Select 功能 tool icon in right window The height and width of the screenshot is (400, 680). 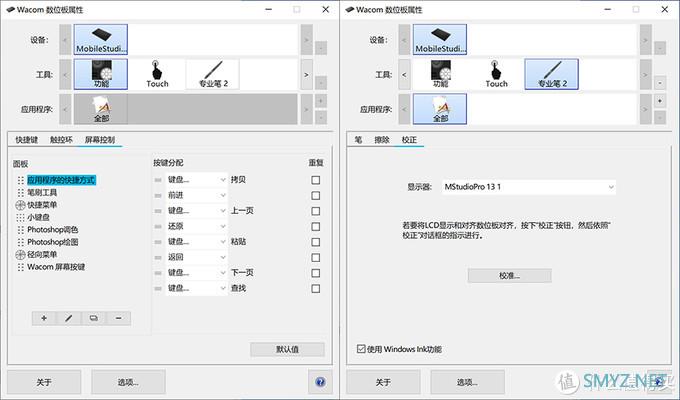pos(440,74)
